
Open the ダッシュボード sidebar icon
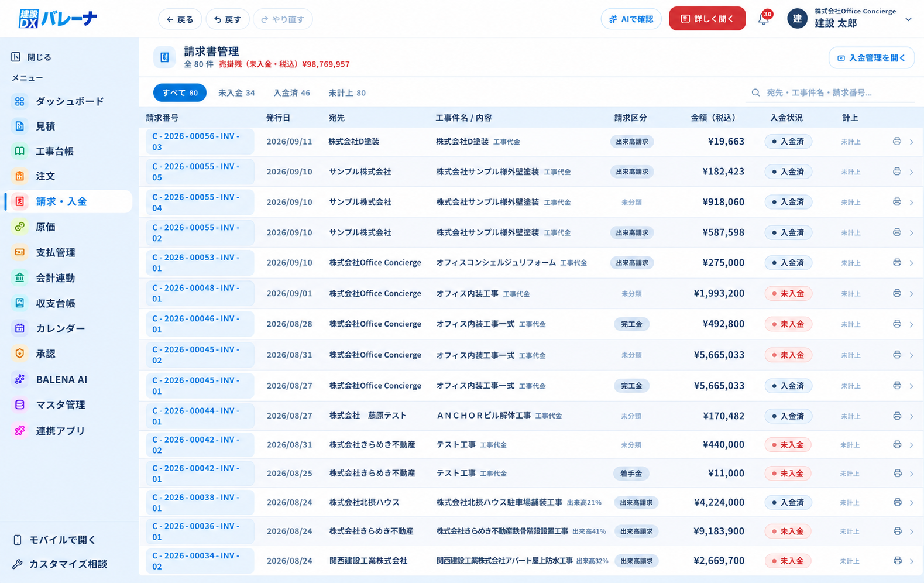[20, 101]
